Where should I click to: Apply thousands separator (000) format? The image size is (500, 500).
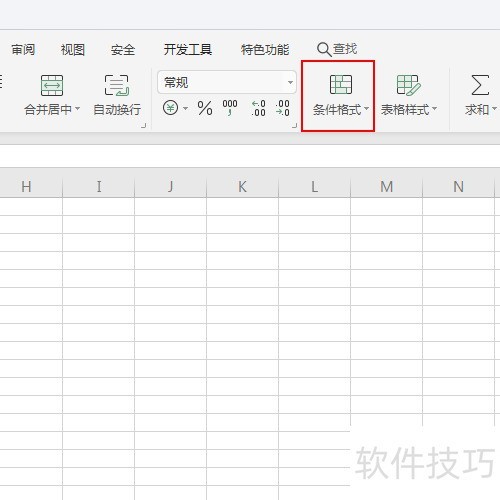coord(230,107)
